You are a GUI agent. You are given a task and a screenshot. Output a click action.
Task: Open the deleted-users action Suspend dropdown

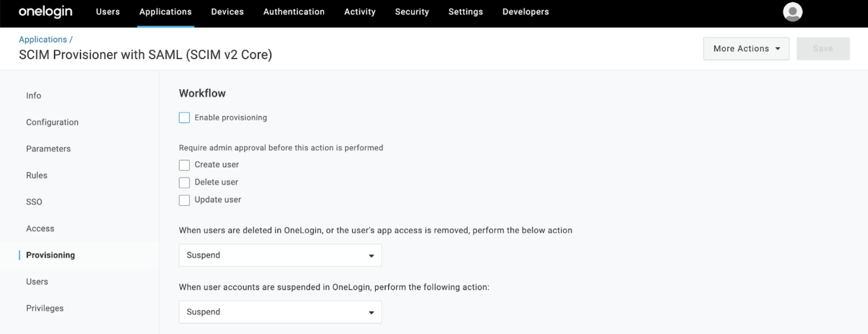pyautogui.click(x=280, y=255)
